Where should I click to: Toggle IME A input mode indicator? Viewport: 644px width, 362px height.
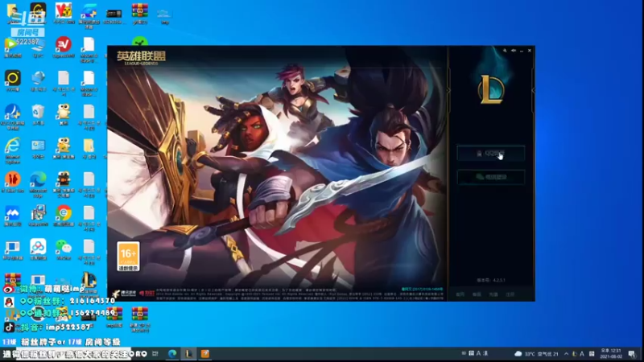pos(582,354)
